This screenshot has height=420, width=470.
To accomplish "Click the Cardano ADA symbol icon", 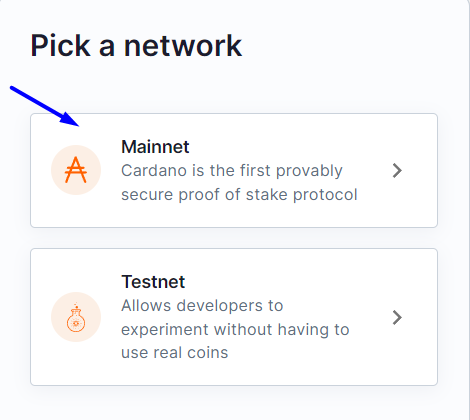I will coord(76,170).
